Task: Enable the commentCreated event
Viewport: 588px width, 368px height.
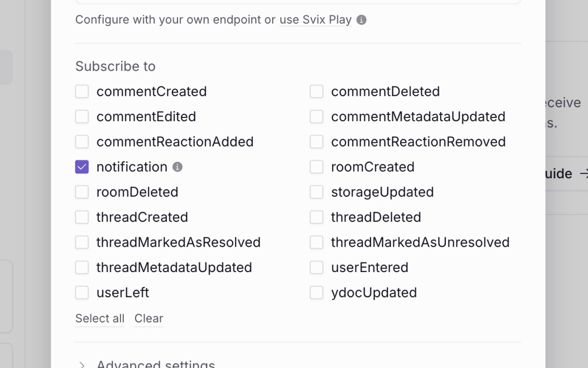Action: (x=82, y=91)
